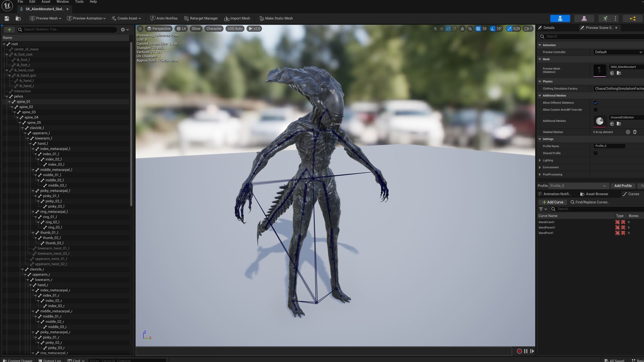
Task: Click the Preview Mesh thumbnail
Action: [600, 71]
